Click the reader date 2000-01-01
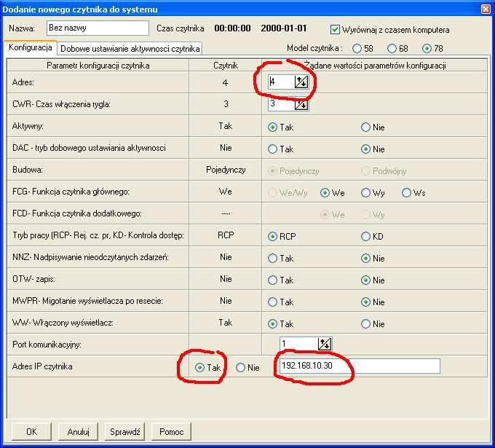 283,28
